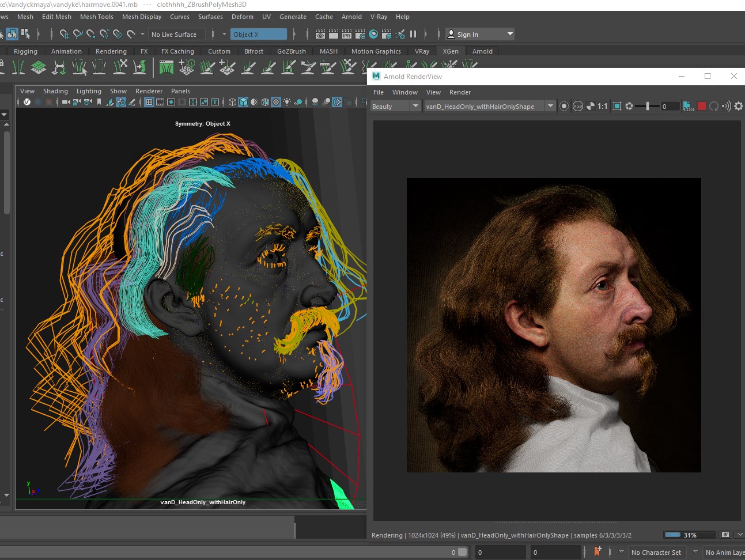Open the Arnold menu in main menu bar
Viewport: 745px width, 560px height.
click(351, 17)
